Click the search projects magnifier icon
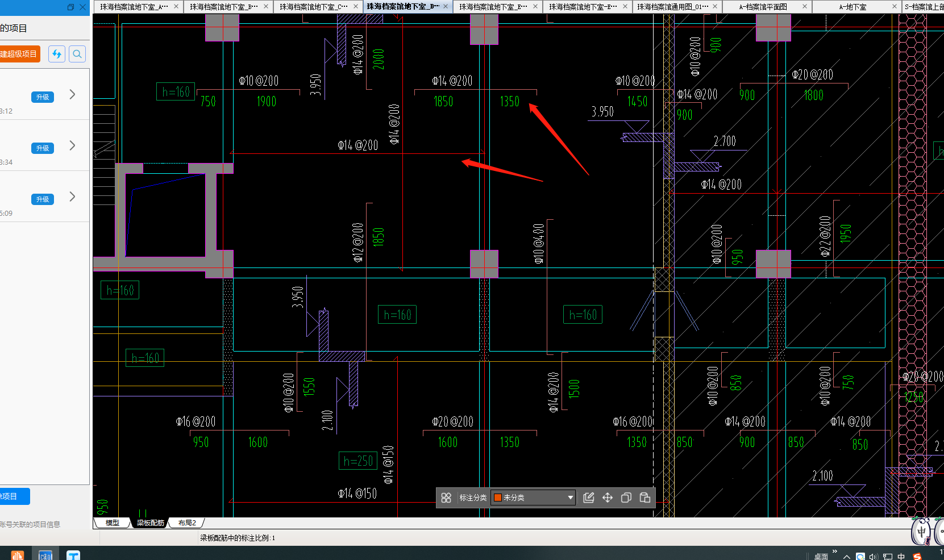944x560 pixels. [x=77, y=54]
